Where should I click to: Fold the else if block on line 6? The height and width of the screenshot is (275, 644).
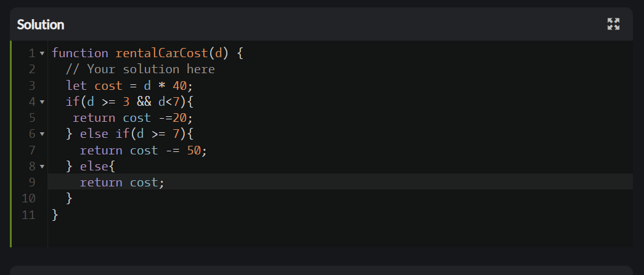tap(42, 134)
